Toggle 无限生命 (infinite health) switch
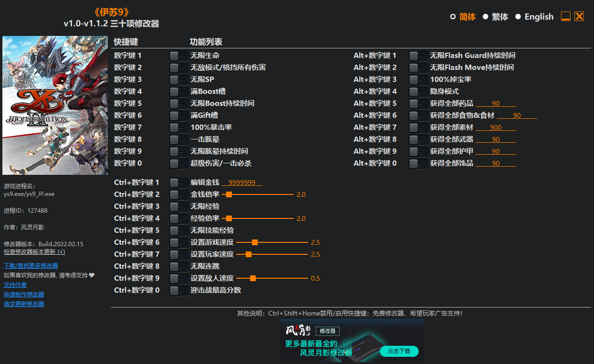This screenshot has width=594, height=364. (178, 56)
